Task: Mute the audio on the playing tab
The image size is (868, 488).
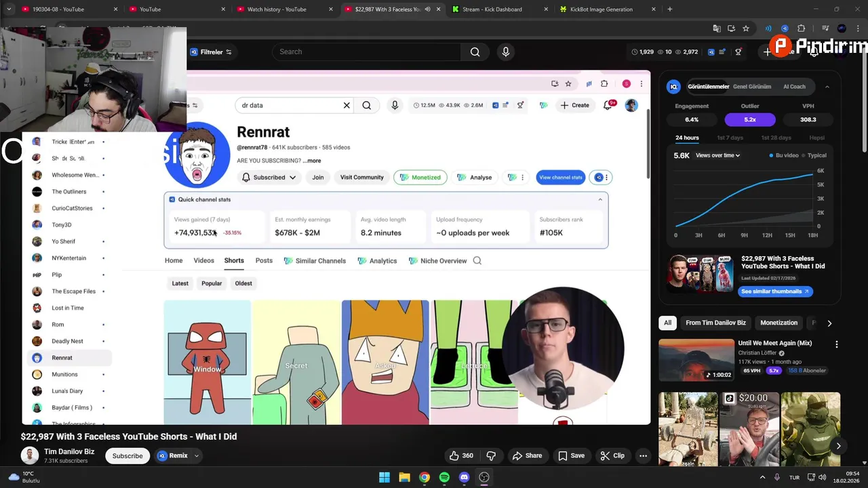Action: (427, 9)
